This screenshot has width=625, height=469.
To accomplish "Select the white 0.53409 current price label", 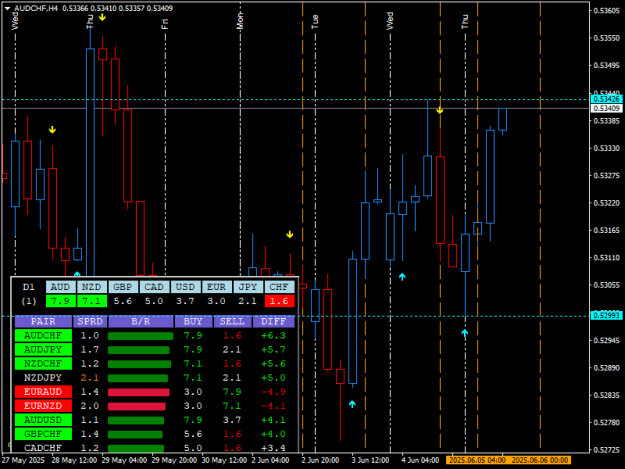I will pos(606,108).
